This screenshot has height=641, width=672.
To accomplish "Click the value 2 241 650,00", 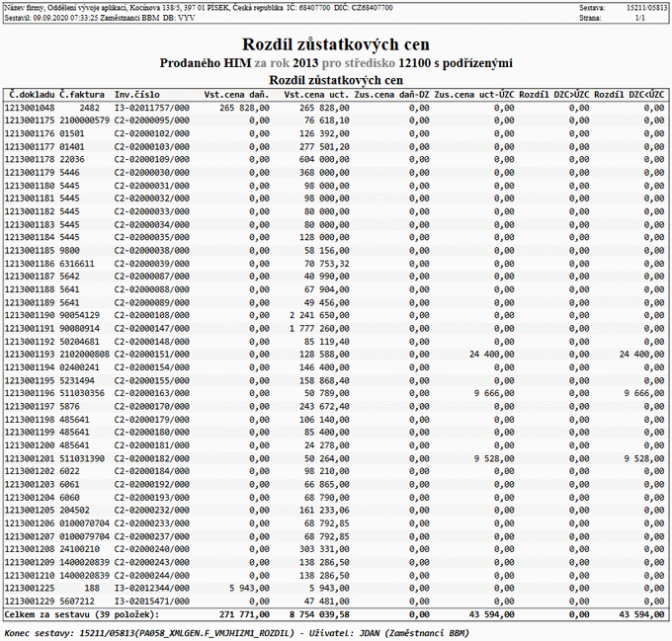I will point(319,316).
